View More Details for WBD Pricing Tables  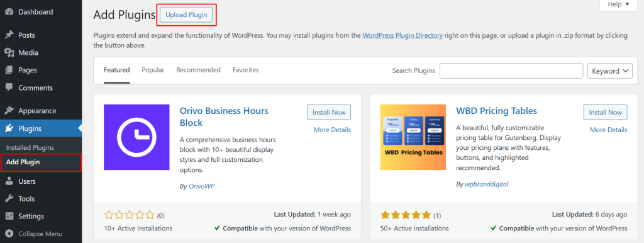(609, 130)
